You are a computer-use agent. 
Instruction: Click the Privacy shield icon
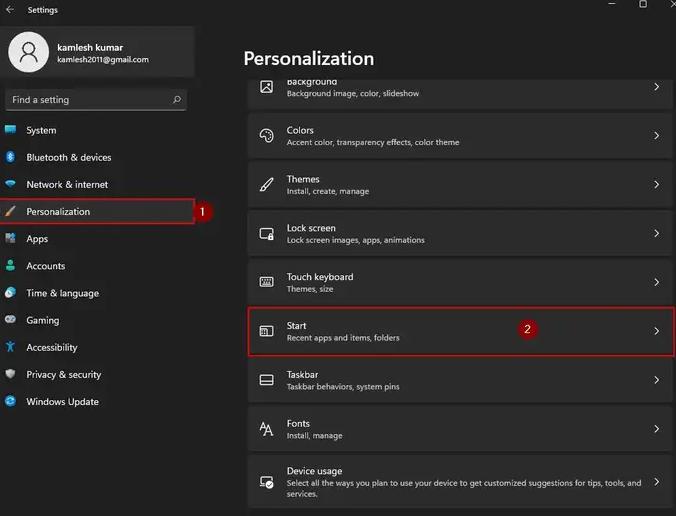tap(10, 374)
